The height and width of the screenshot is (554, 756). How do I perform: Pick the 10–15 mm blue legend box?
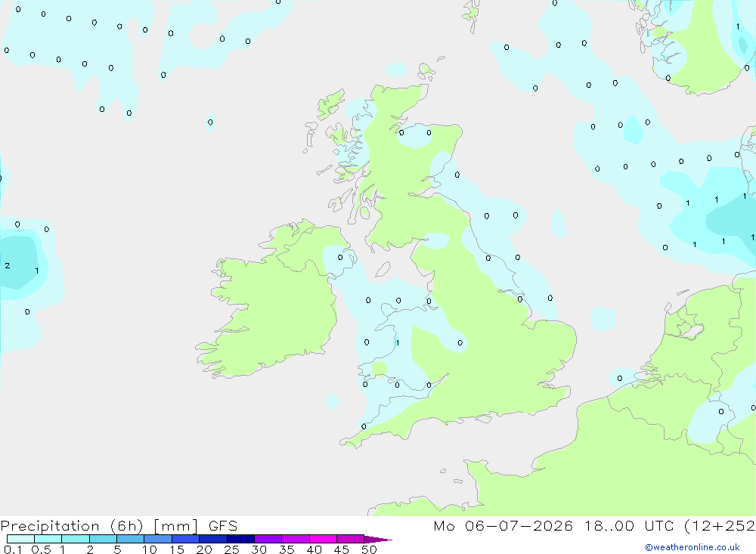pos(158,539)
